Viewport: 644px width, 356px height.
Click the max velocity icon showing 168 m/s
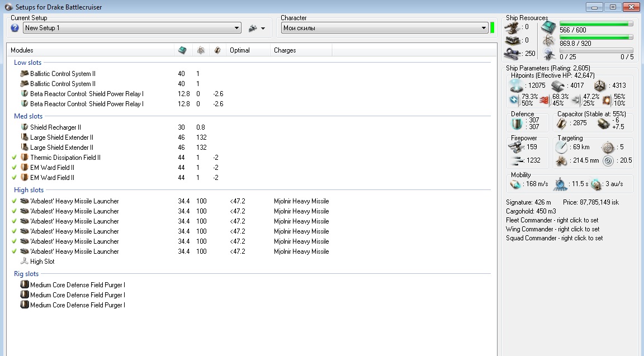pos(515,184)
